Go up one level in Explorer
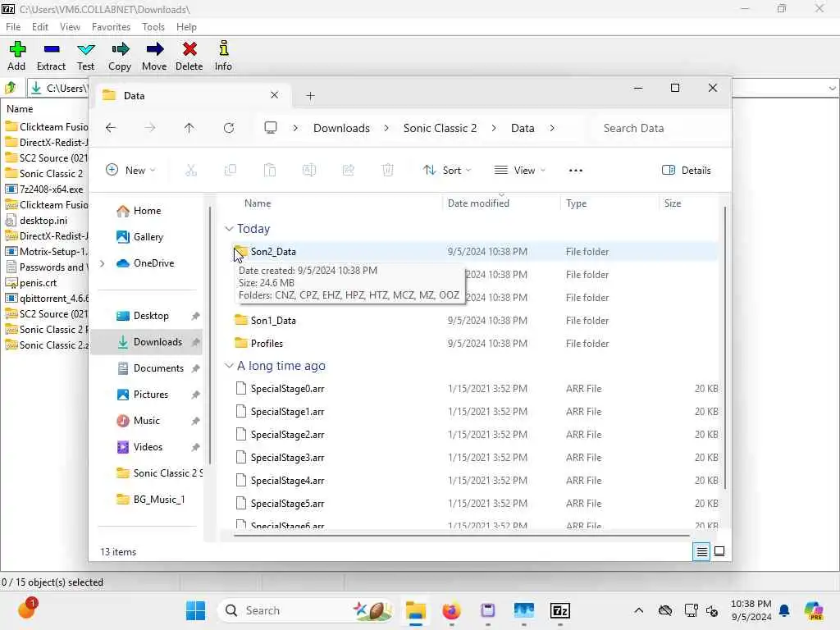The height and width of the screenshot is (630, 840). [189, 128]
